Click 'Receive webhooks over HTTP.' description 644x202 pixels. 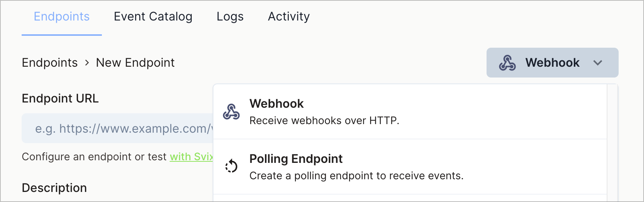tap(324, 121)
